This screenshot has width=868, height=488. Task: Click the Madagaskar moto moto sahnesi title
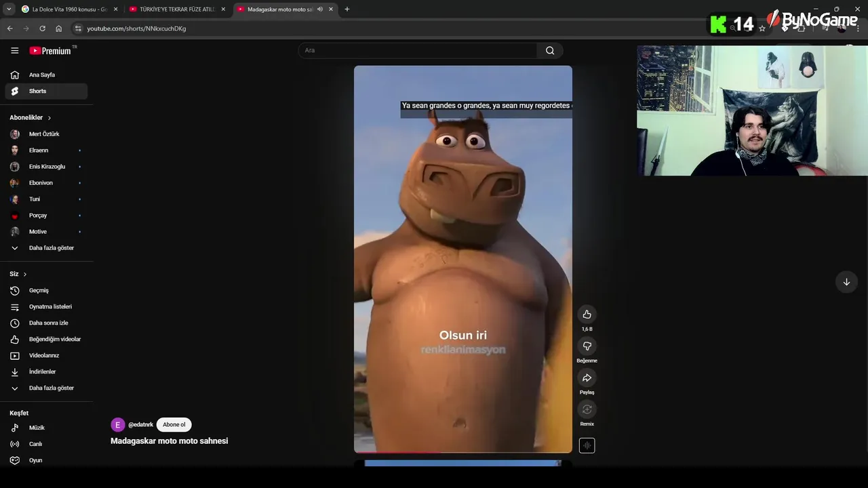170,441
